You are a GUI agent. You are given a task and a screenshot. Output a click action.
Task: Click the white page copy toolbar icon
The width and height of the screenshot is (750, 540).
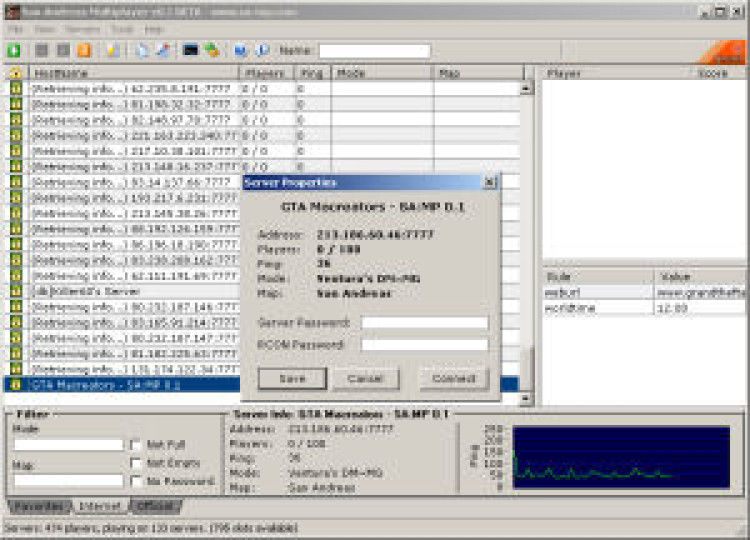tap(141, 50)
